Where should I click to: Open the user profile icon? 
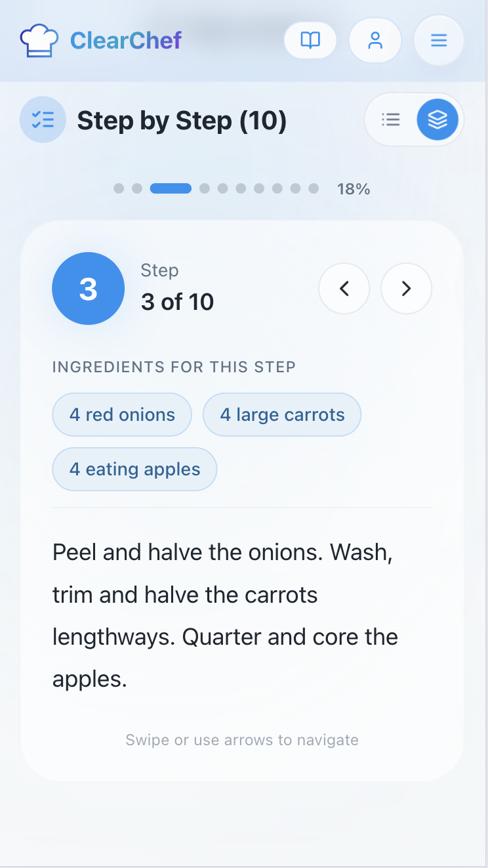[x=375, y=40]
